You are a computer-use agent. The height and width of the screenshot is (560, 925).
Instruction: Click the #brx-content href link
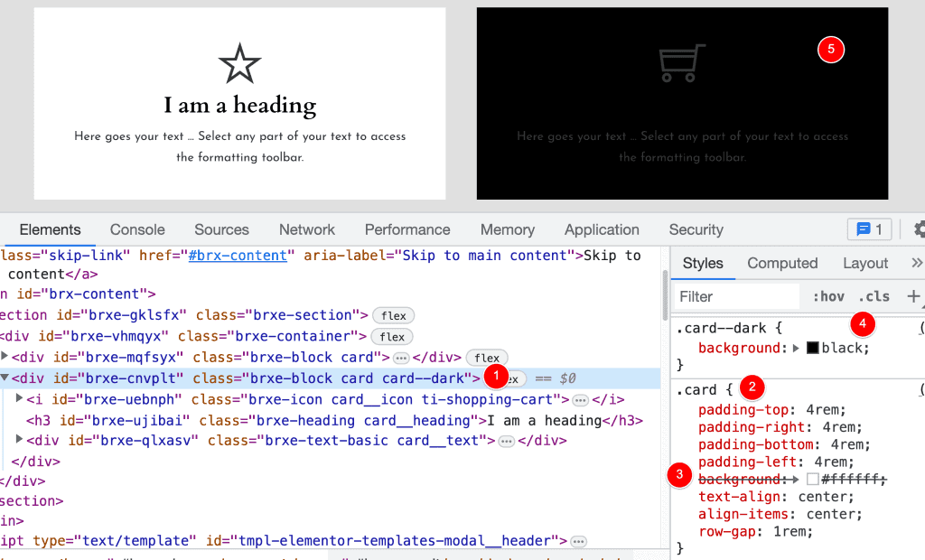click(238, 256)
